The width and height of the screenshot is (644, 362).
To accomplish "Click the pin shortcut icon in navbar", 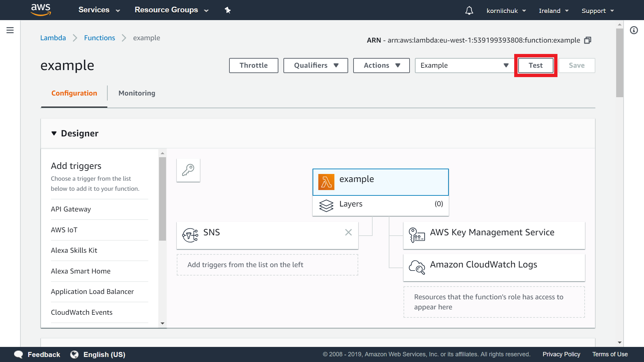I will click(x=228, y=10).
